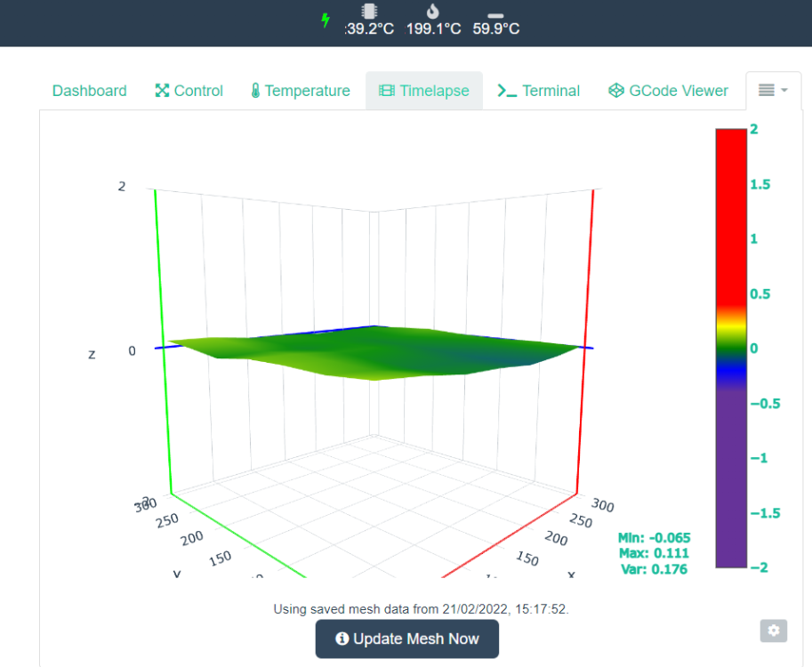812x667 pixels.
Task: Open the Dashboard tab
Action: (90, 91)
